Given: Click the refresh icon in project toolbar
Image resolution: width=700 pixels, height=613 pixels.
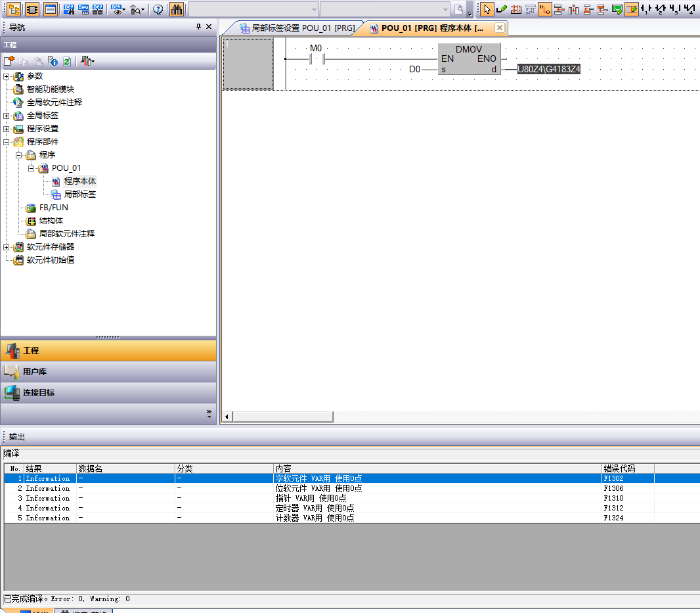Looking at the screenshot, I should 66,61.
